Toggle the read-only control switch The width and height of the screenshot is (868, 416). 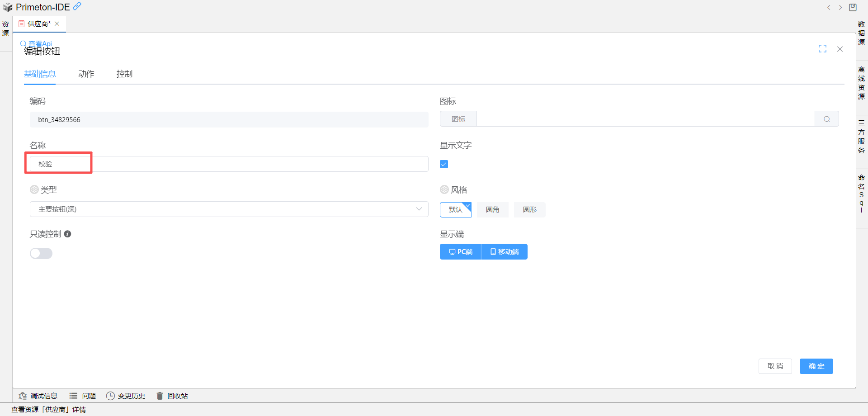tap(41, 254)
